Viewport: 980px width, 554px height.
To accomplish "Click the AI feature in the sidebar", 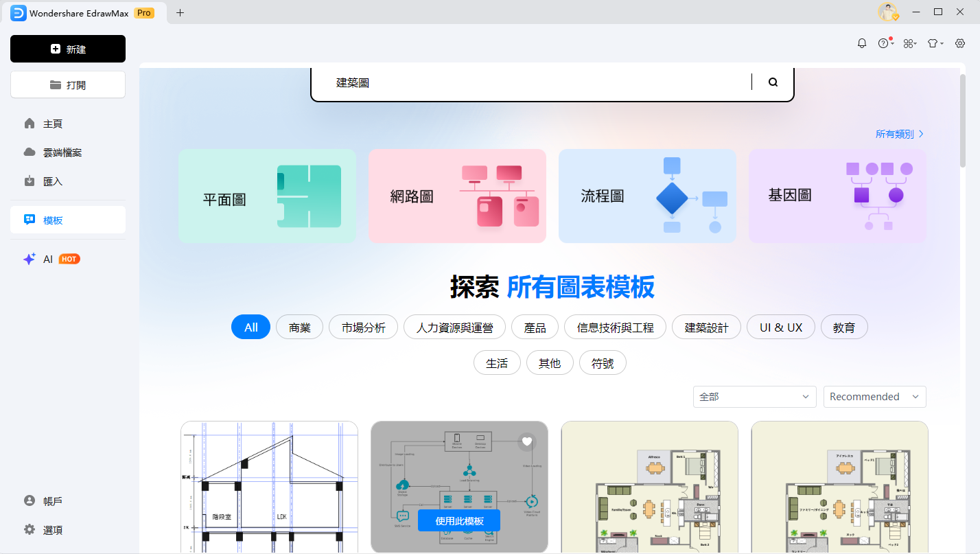I will click(48, 259).
